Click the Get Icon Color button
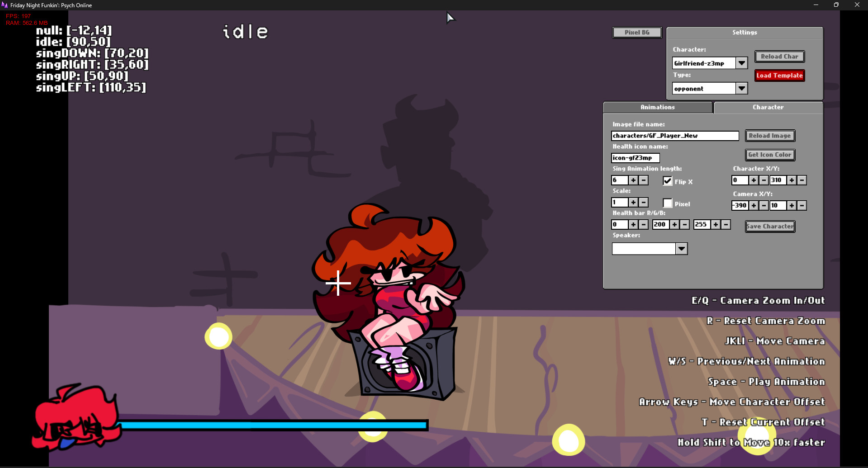 770,155
